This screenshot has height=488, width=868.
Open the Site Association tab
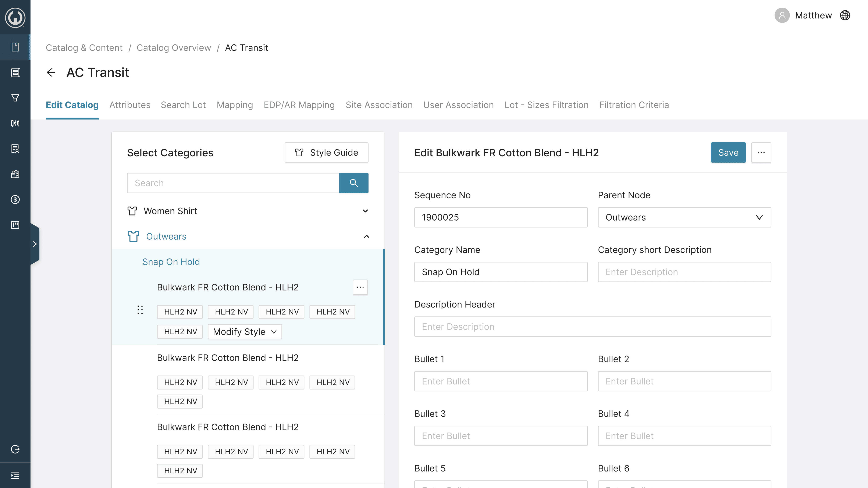(x=379, y=105)
